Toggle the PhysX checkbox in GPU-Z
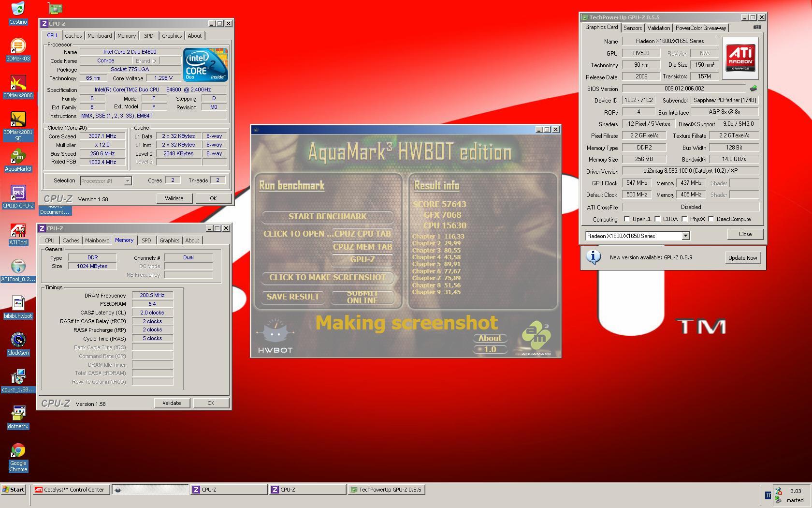Image resolution: width=812 pixels, height=508 pixels. 684,219
